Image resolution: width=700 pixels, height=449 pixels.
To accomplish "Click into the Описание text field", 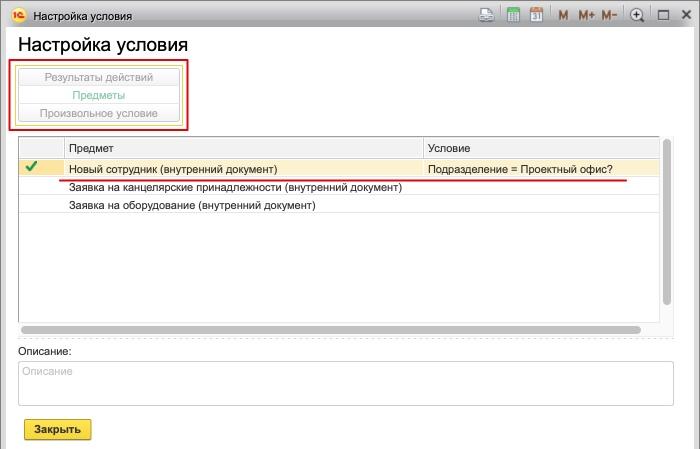I will pyautogui.click(x=345, y=383).
